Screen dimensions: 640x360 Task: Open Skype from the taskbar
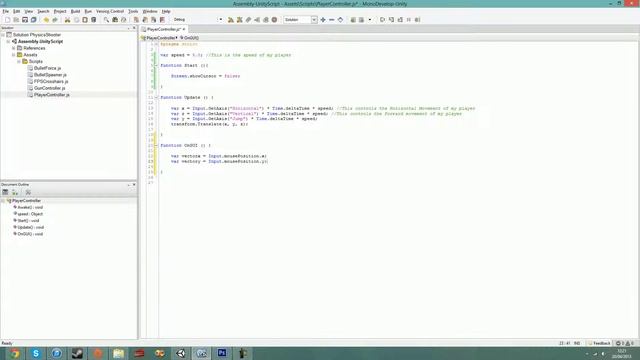[x=36, y=353]
